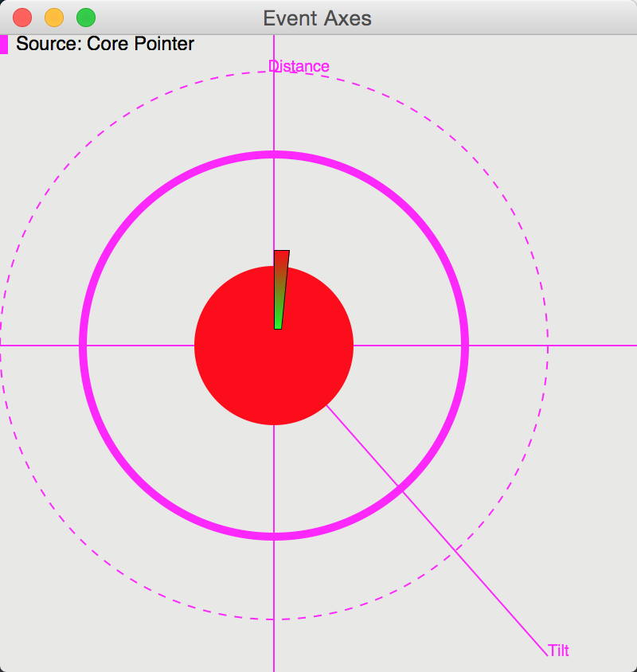
Task: Click the "Source: Core Pointer" label
Action: pos(105,44)
